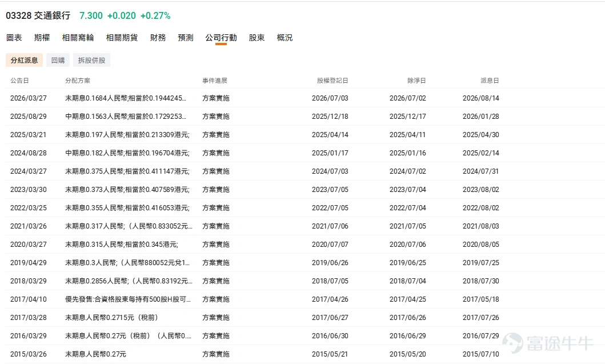Click the 公告日 column header
This screenshot has height=364, width=605.
tap(19, 81)
